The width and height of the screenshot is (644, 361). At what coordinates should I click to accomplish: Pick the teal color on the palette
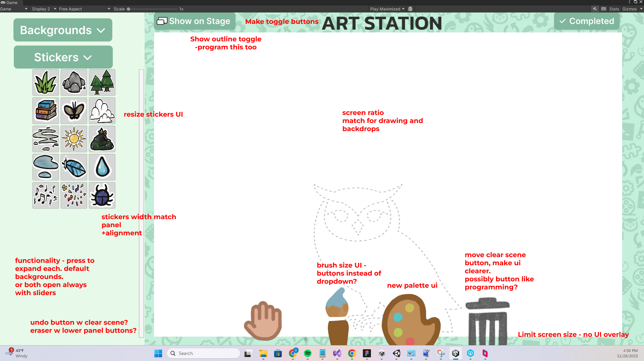pos(398,317)
